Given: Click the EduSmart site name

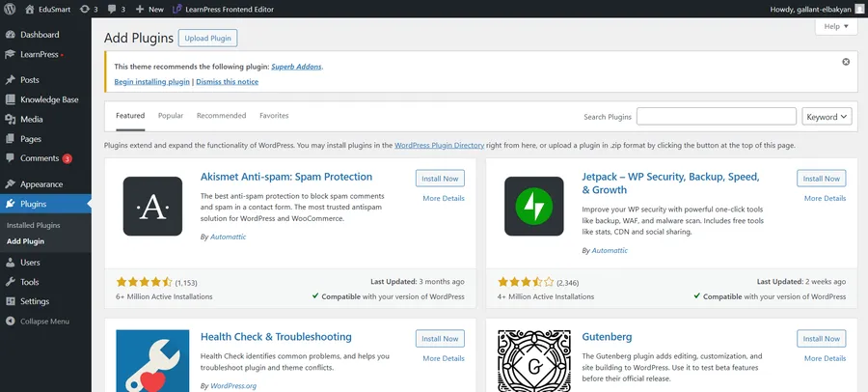Looking at the screenshot, I should click(x=54, y=10).
